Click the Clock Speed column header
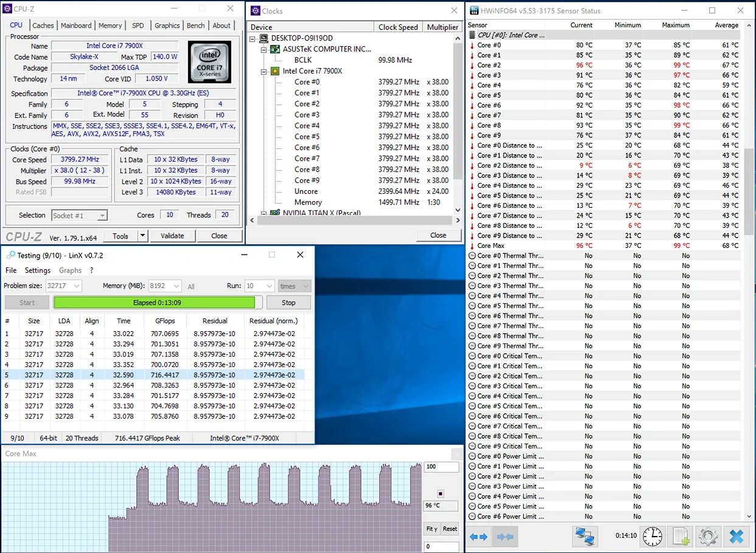This screenshot has width=756, height=553. (398, 27)
